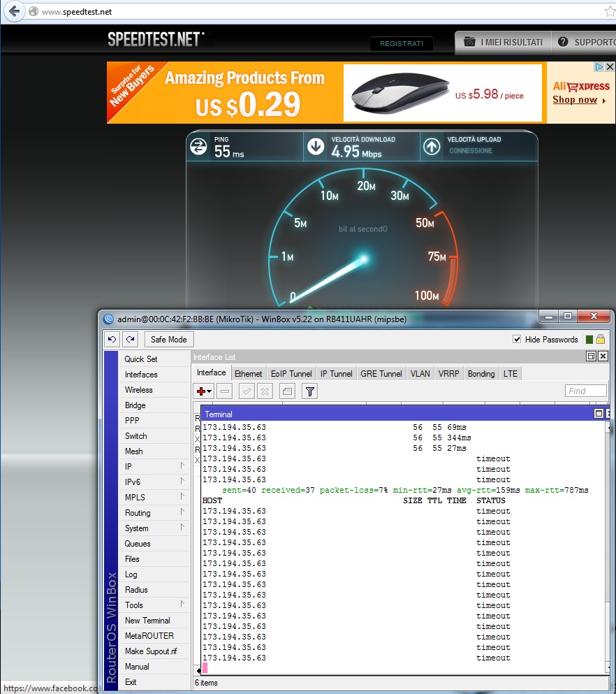
Task: Click the mouse product ad image
Action: tap(400, 93)
